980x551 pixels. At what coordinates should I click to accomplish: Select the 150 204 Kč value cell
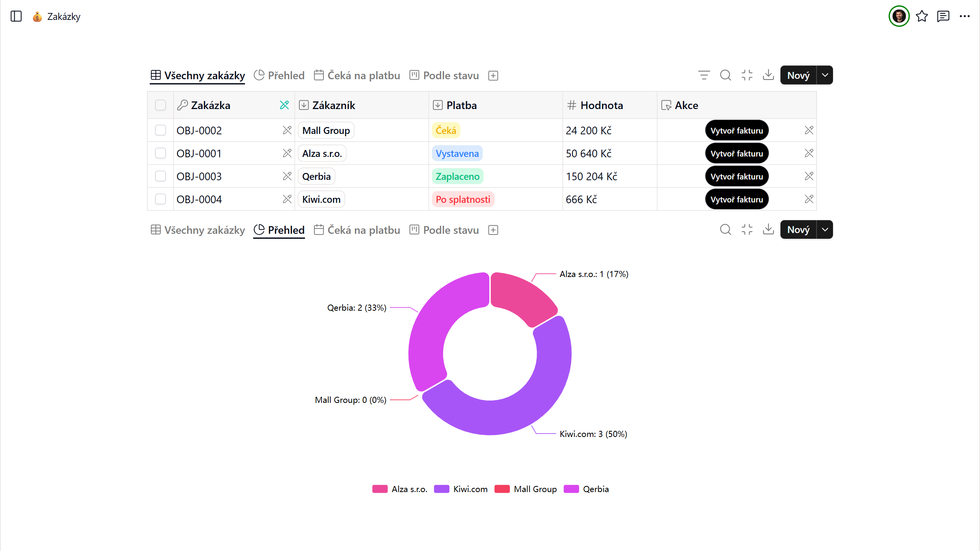click(609, 176)
